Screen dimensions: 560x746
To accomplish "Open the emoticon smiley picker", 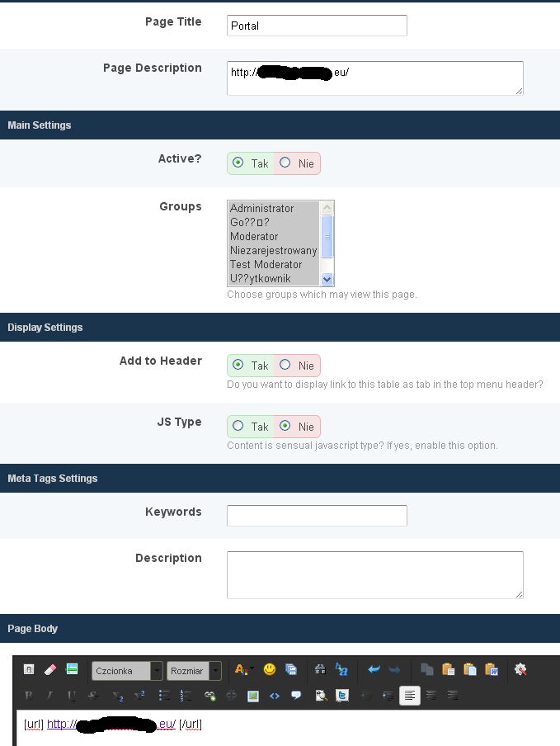I will [x=270, y=670].
